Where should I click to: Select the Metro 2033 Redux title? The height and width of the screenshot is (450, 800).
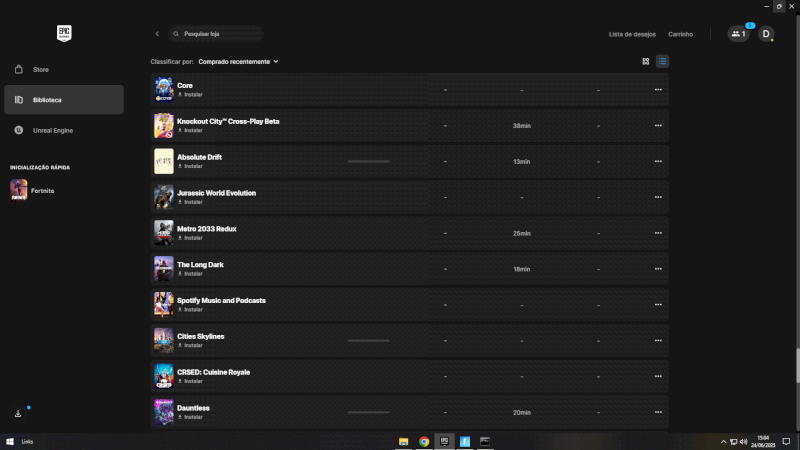(x=207, y=229)
